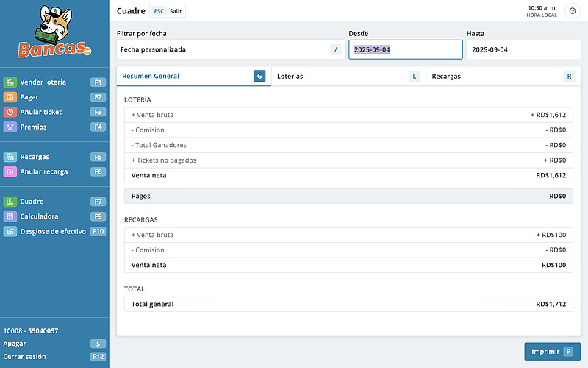Click the Total Ganadores row label
This screenshot has width=588, height=368.
click(159, 145)
